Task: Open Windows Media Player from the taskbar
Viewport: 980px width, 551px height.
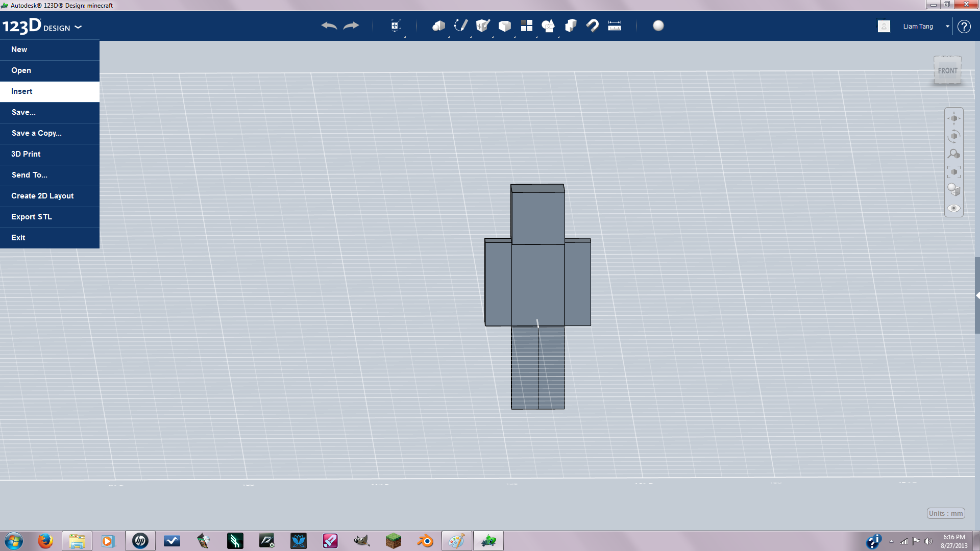Action: [108, 541]
